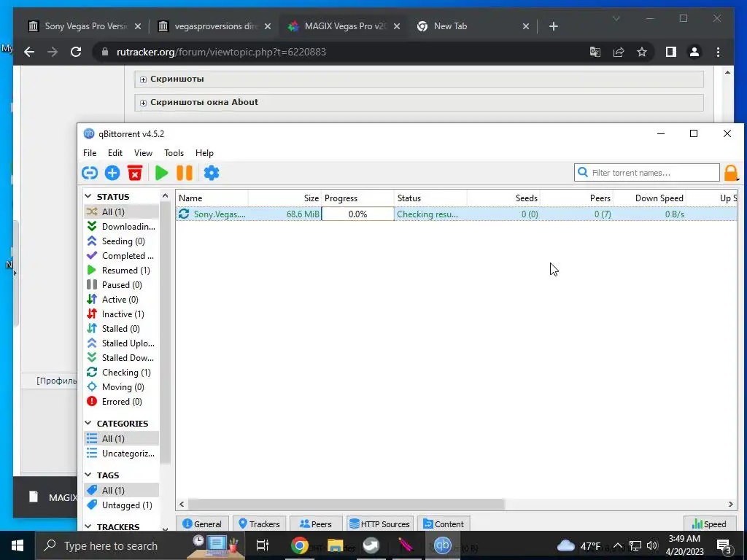
Task: Click the red Remove torrent trash icon
Action: [135, 173]
